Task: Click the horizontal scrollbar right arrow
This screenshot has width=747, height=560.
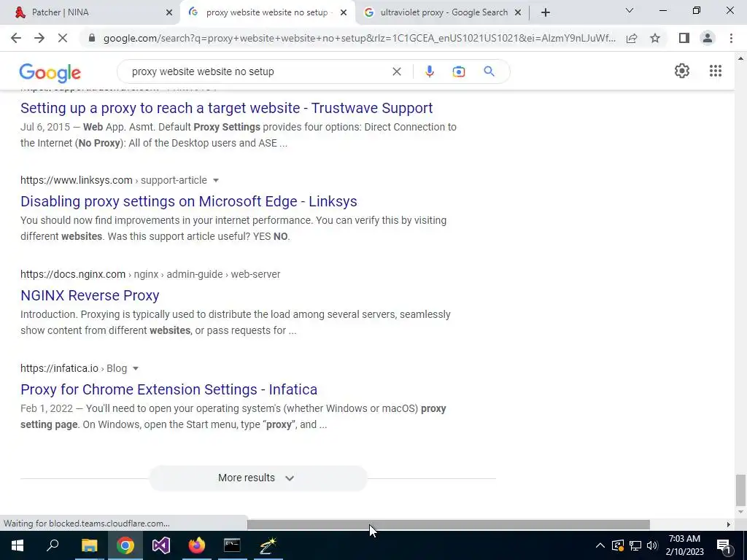Action: pyautogui.click(x=729, y=524)
